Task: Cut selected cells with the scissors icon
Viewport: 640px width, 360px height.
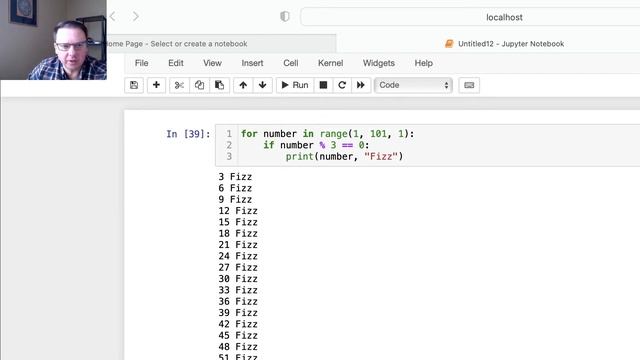Action: [179, 85]
